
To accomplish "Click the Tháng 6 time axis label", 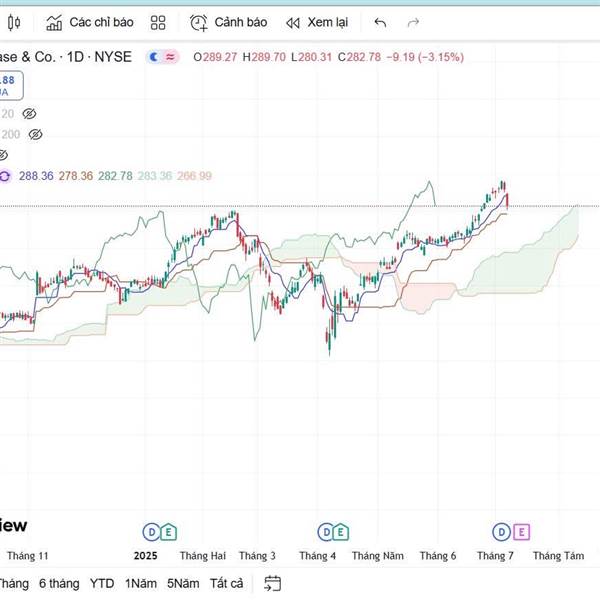I will (438, 556).
